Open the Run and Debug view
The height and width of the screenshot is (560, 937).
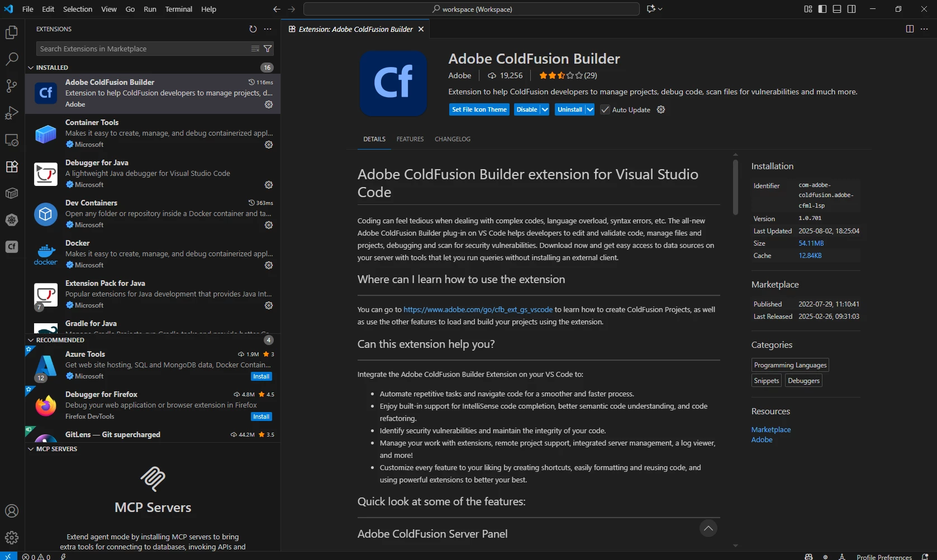coord(12,113)
